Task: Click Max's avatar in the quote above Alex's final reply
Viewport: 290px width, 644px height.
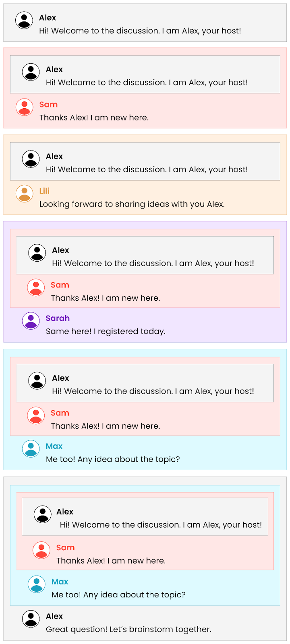Action: point(36,584)
